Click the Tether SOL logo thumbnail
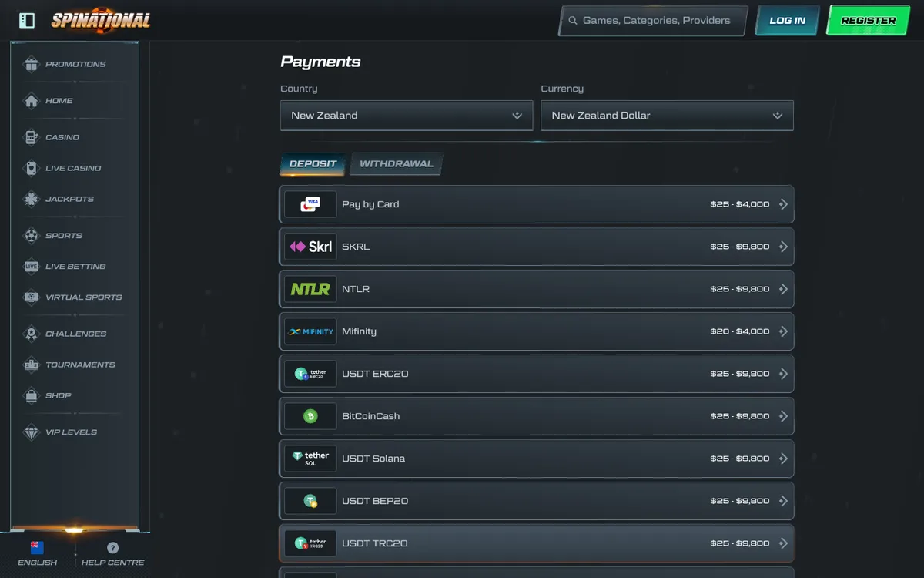The image size is (924, 578). point(310,459)
